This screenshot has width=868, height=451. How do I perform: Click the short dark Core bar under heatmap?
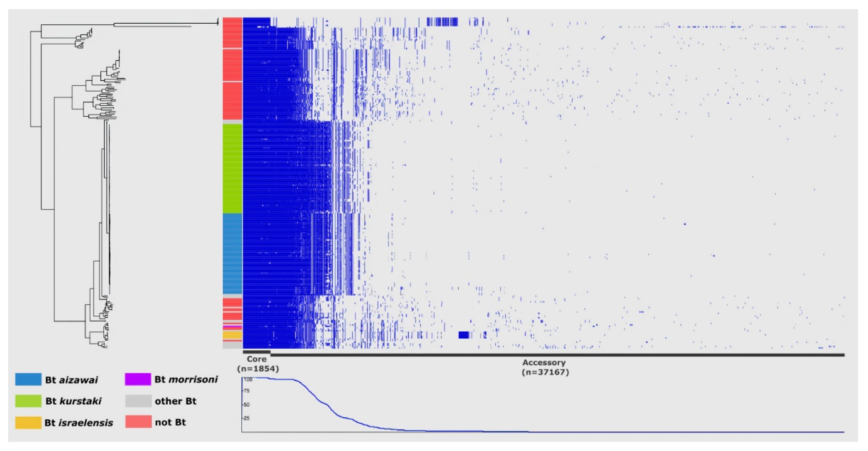pyautogui.click(x=257, y=352)
